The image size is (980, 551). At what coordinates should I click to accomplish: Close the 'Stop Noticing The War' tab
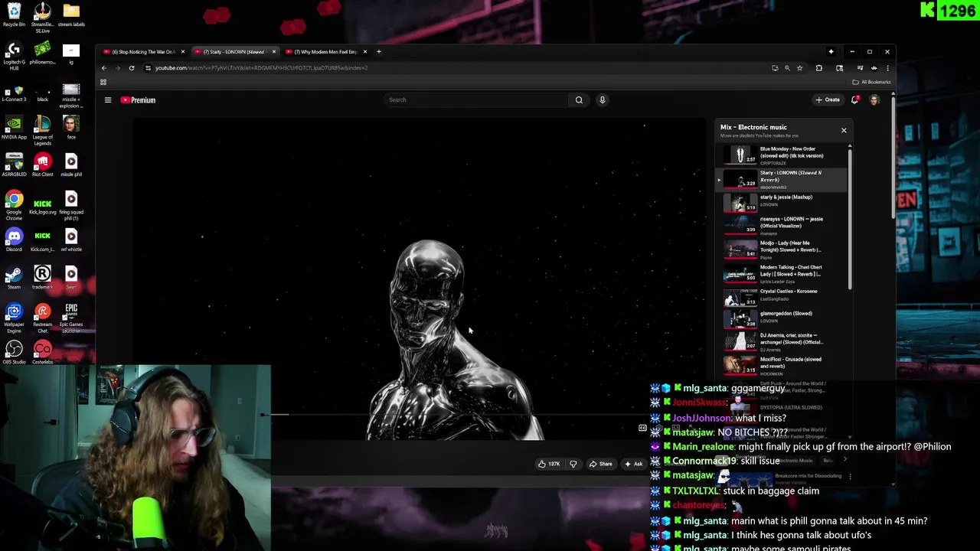[x=182, y=52]
